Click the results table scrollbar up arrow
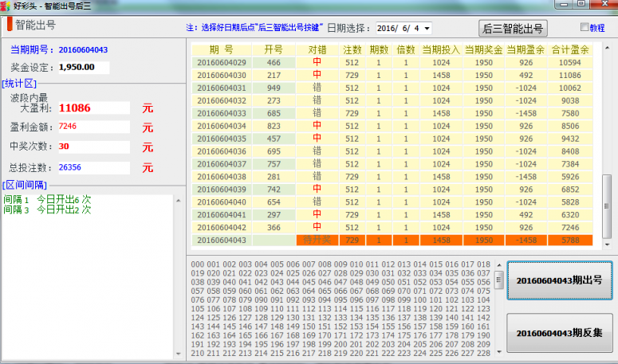Screen dimensions: 618x364 coord(607,48)
